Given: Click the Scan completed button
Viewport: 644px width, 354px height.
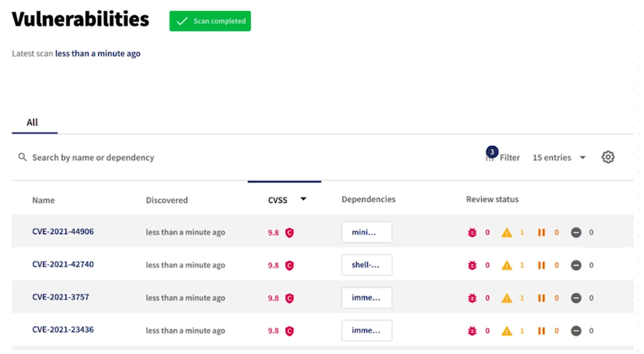Looking at the screenshot, I should tap(210, 21).
